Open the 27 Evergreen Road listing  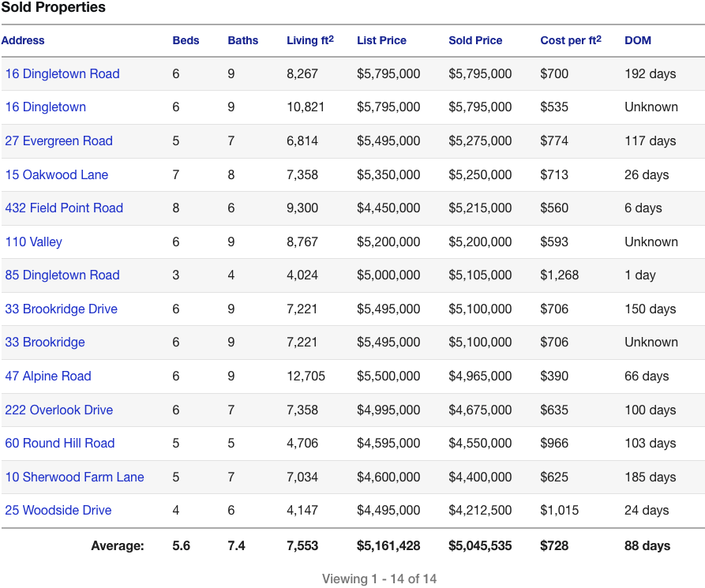click(x=58, y=140)
